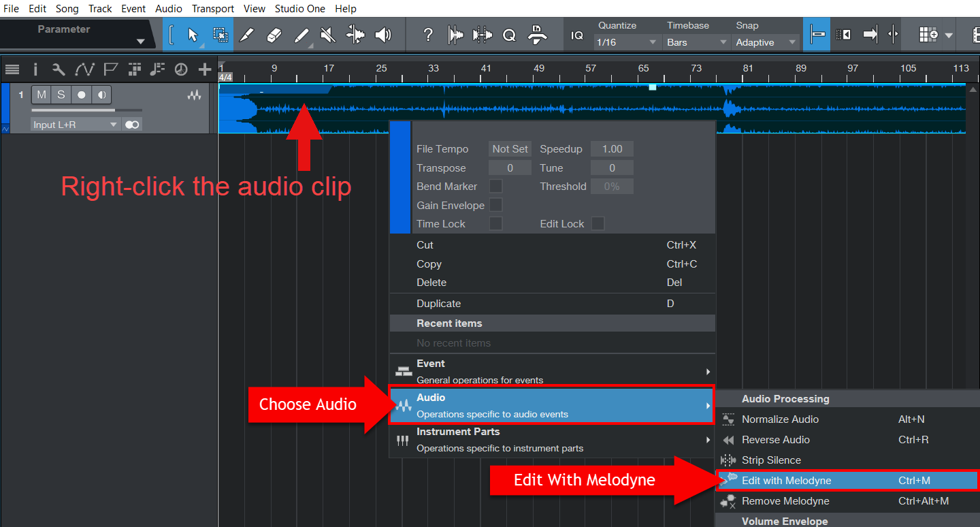Open the Quantize value dropdown showing 1/16
The width and height of the screenshot is (980, 527).
626,42
